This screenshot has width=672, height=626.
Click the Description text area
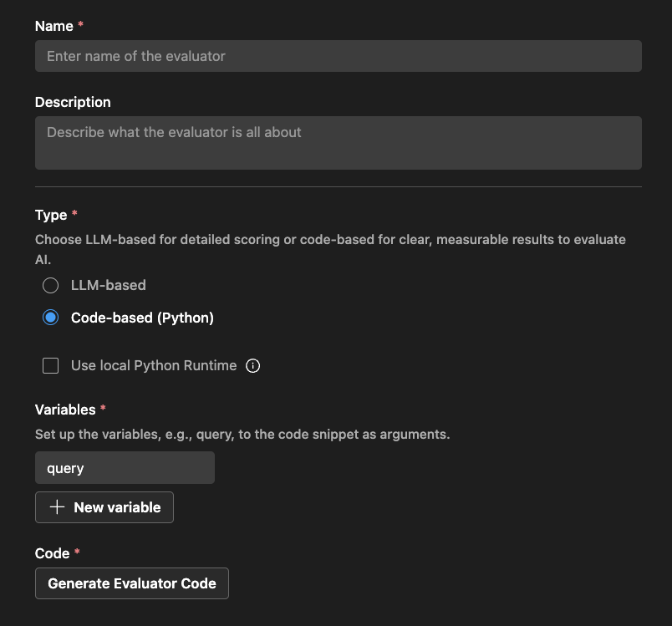pyautogui.click(x=338, y=143)
